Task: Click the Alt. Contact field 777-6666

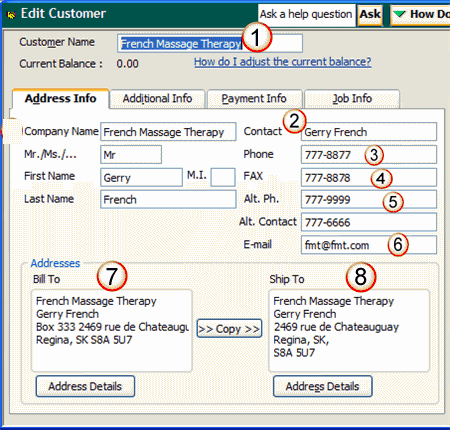Action: (369, 222)
